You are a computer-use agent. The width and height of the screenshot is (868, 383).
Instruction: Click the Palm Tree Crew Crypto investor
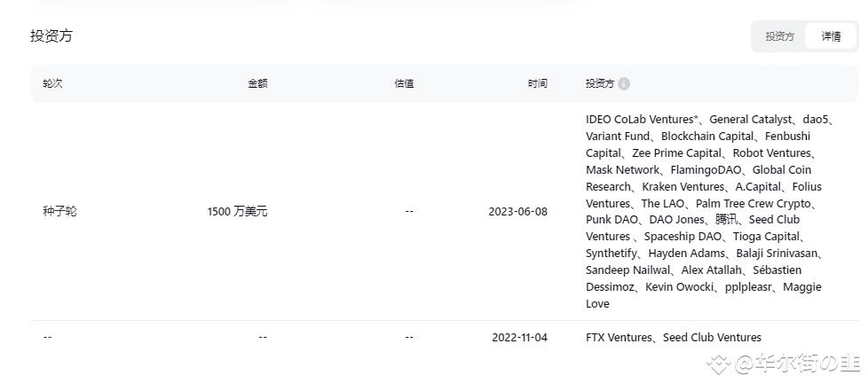coord(755,204)
